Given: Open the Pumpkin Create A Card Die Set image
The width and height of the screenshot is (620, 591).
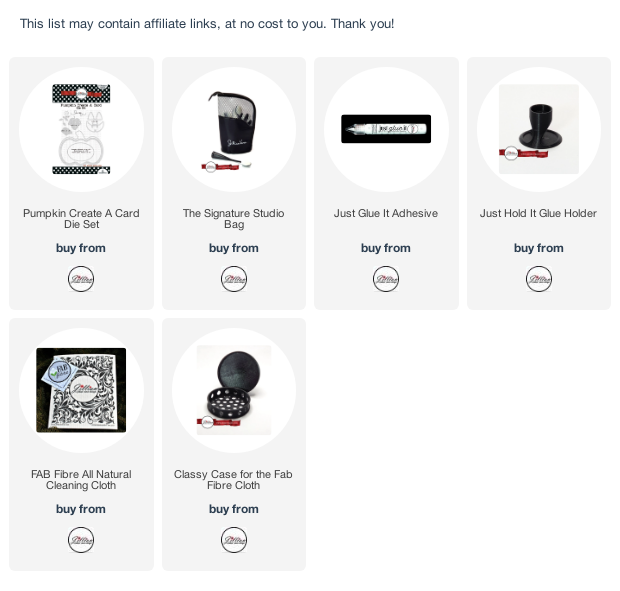Looking at the screenshot, I should [x=81, y=129].
